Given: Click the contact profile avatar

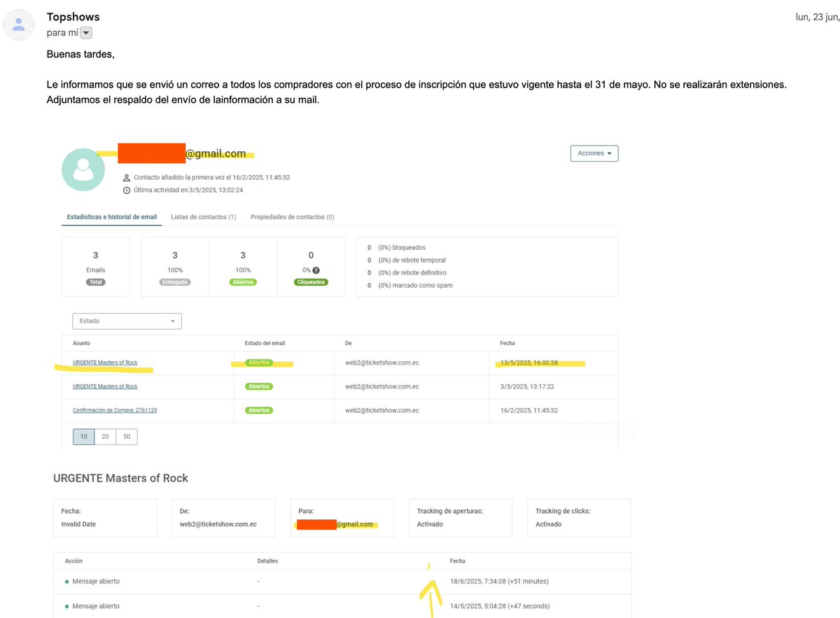Looking at the screenshot, I should tap(83, 169).
